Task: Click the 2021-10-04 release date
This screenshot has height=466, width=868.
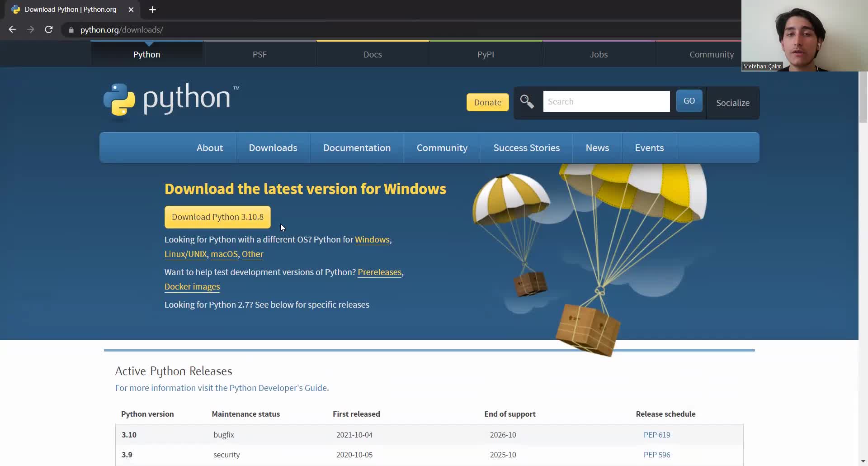Action: 354,435
